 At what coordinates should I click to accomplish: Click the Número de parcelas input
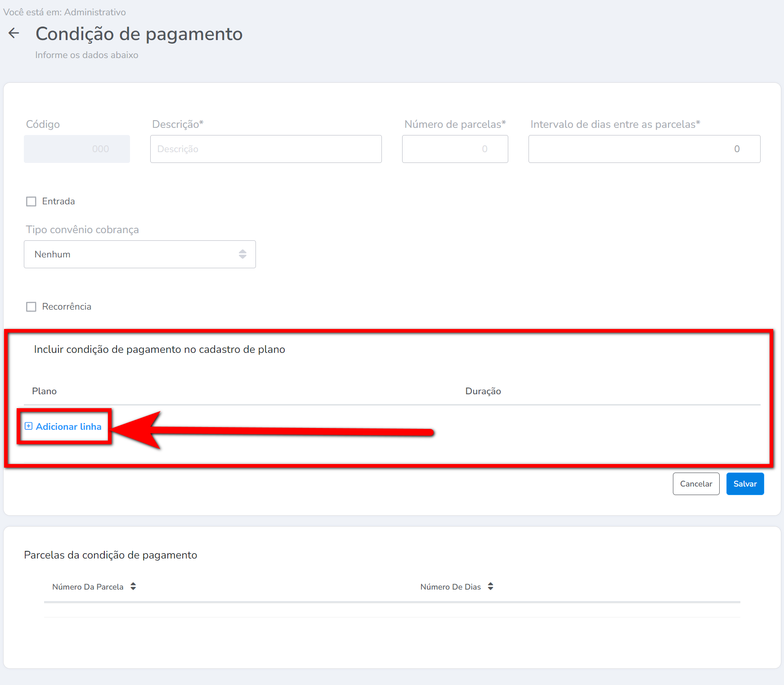pos(455,149)
